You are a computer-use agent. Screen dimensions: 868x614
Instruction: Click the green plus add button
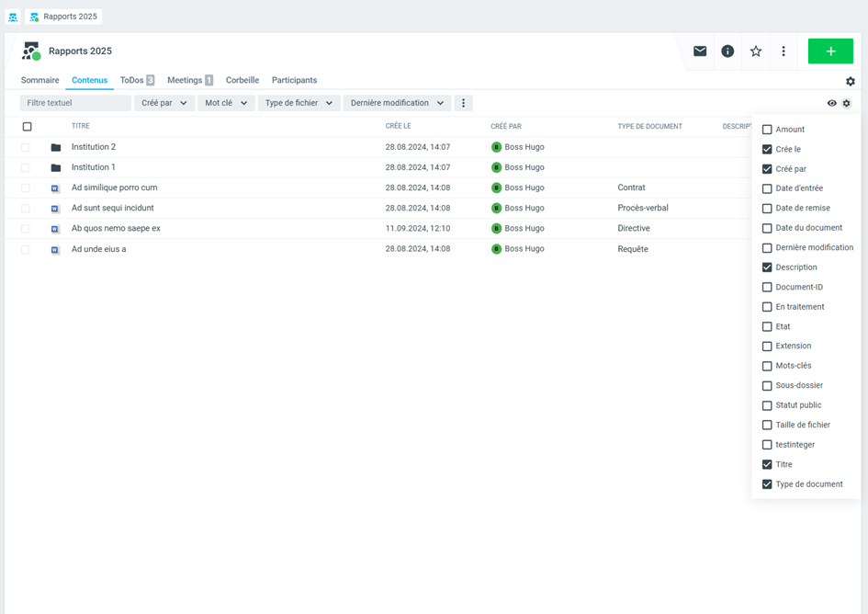830,51
